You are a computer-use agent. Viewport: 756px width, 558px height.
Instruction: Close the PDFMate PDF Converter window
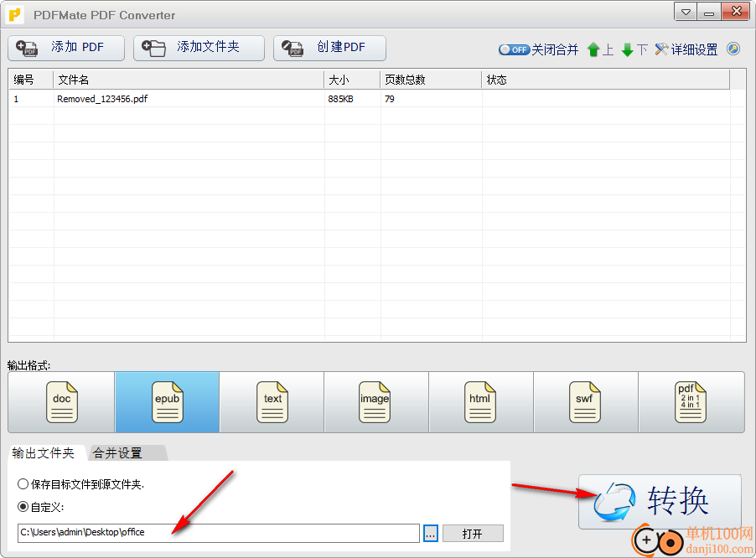pyautogui.click(x=736, y=12)
